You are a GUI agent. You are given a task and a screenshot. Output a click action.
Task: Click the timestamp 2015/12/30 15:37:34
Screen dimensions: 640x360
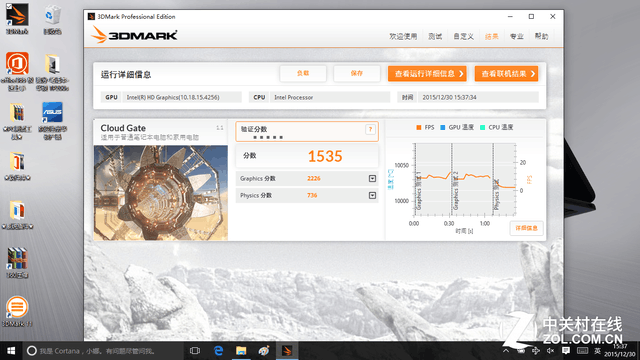(x=449, y=97)
